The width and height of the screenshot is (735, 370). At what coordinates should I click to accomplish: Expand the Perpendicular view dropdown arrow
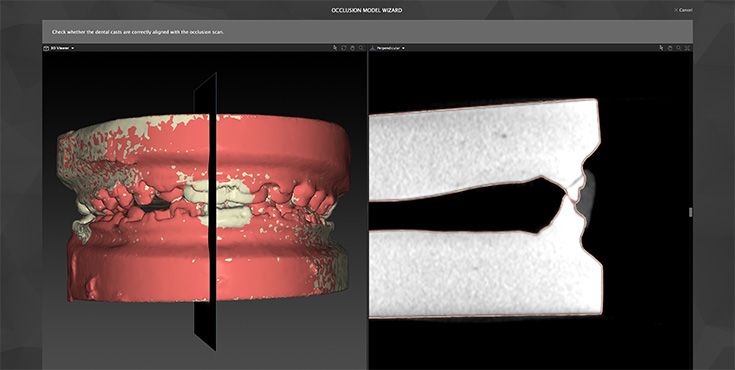point(403,48)
